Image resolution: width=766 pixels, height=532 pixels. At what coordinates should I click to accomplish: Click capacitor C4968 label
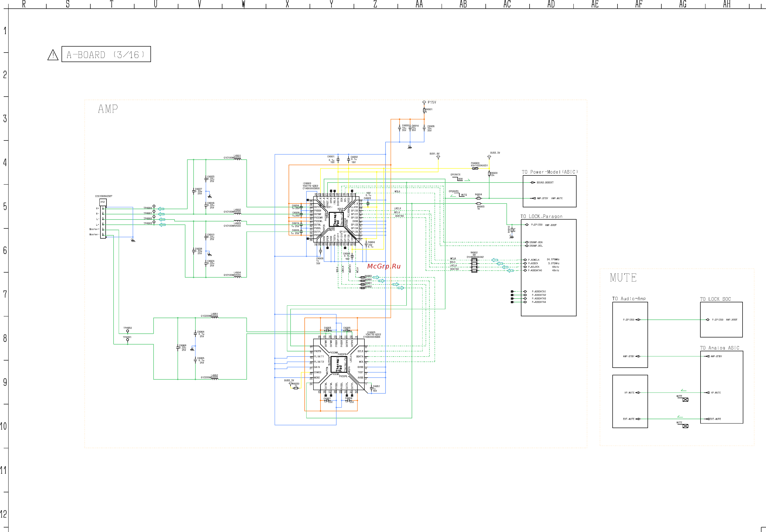tap(183, 345)
